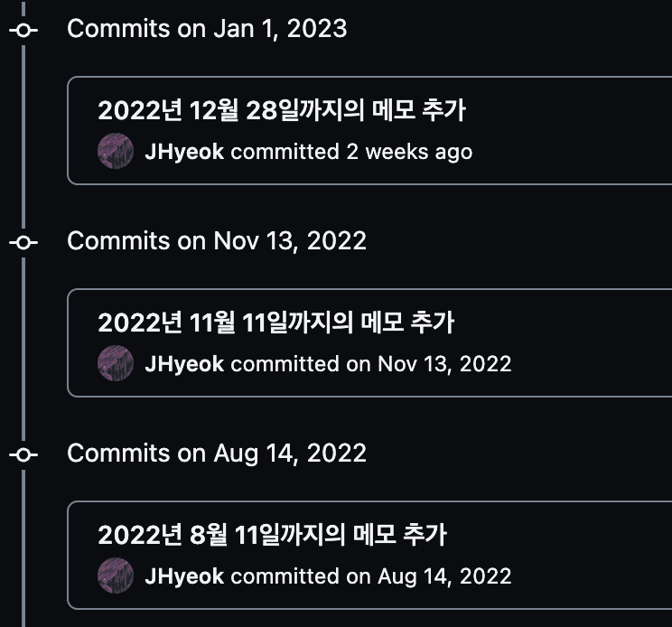Open JHyeok's avatar on the 8월 11일 commit
This screenshot has height=627, width=672.
[116, 576]
